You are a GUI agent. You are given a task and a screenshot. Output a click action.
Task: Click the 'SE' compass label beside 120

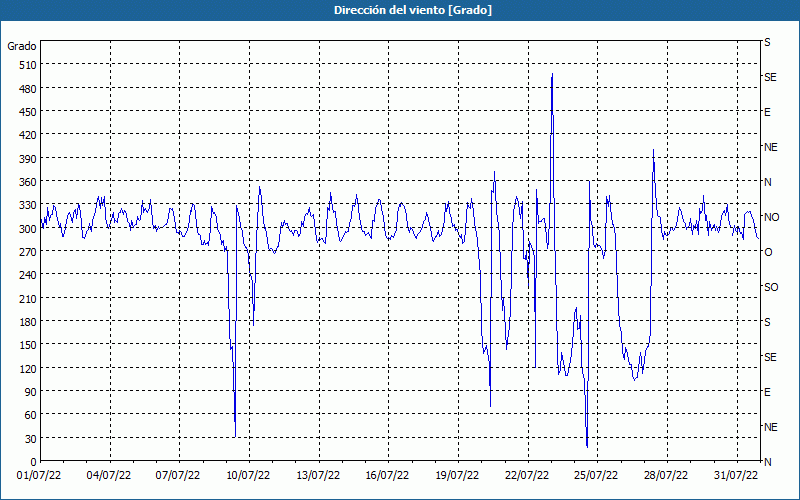(x=770, y=357)
